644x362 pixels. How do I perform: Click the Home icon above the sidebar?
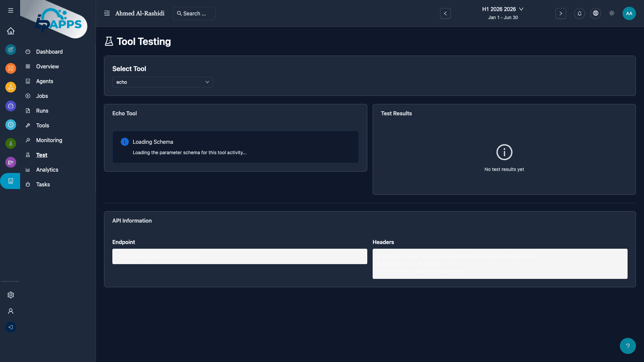[10, 31]
